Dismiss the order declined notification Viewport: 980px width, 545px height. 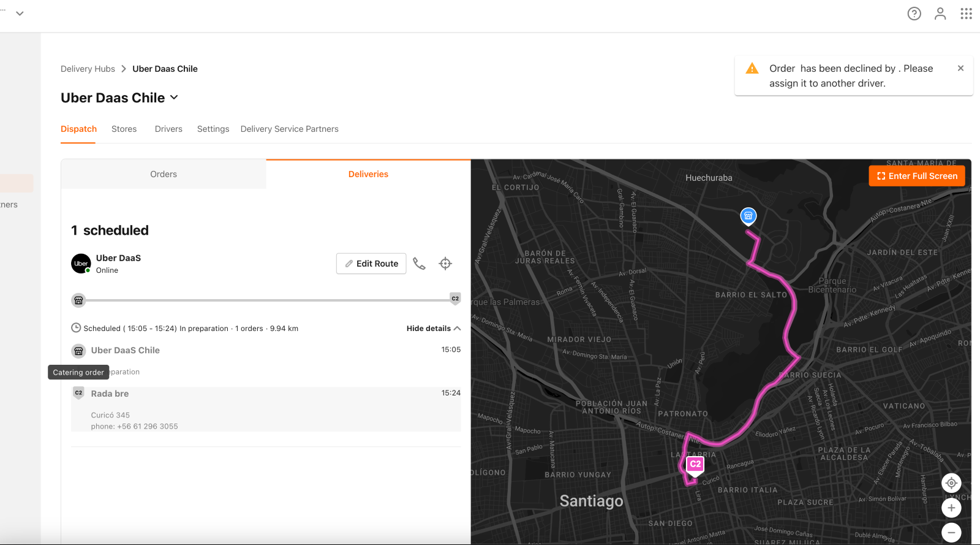point(960,68)
